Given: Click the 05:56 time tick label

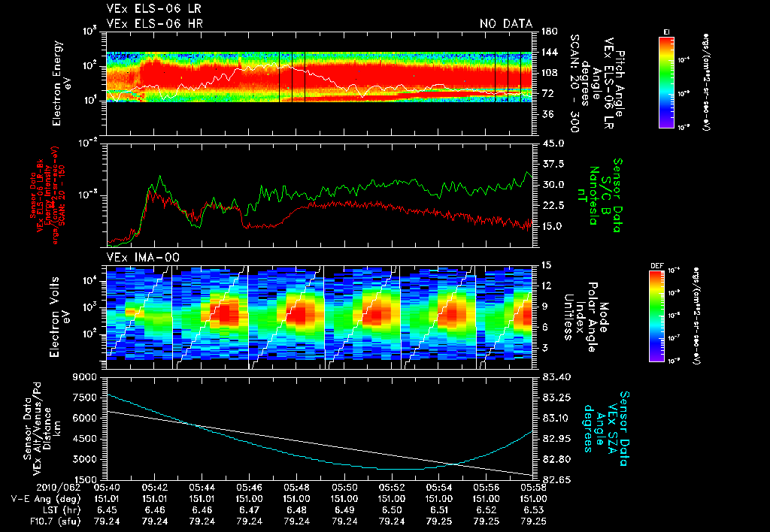Looking at the screenshot, I should click(x=487, y=487).
